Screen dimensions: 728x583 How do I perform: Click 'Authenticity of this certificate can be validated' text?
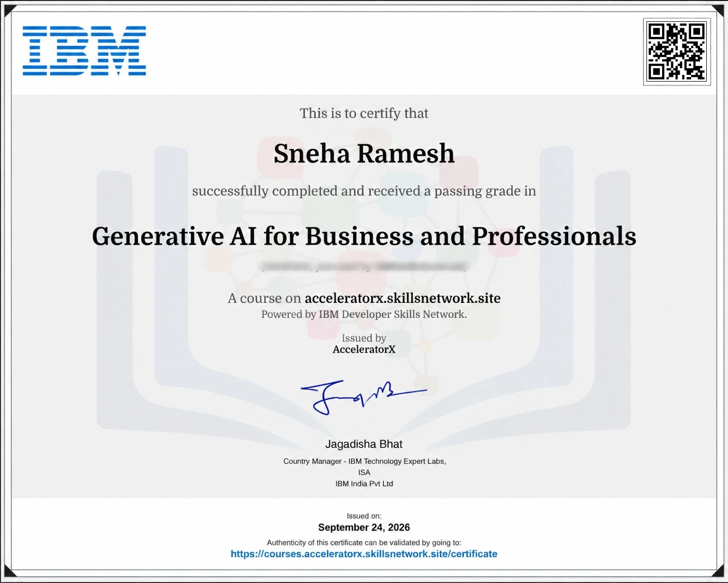coord(364,542)
